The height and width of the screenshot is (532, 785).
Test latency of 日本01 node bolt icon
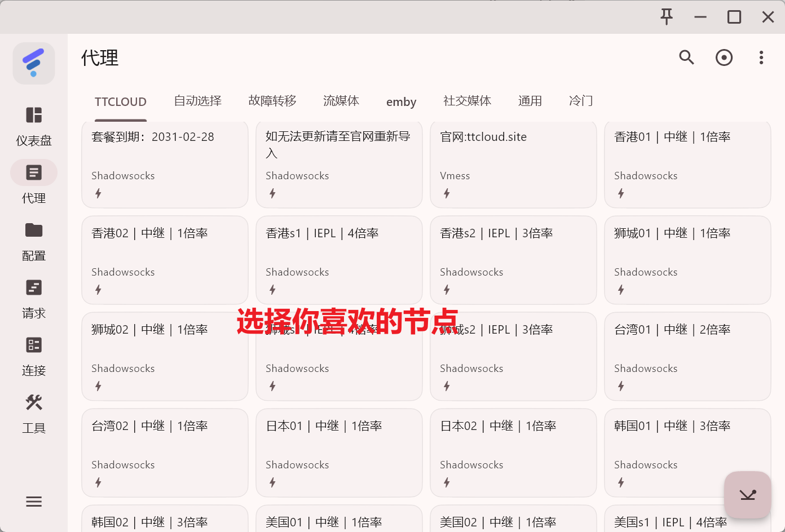[272, 482]
